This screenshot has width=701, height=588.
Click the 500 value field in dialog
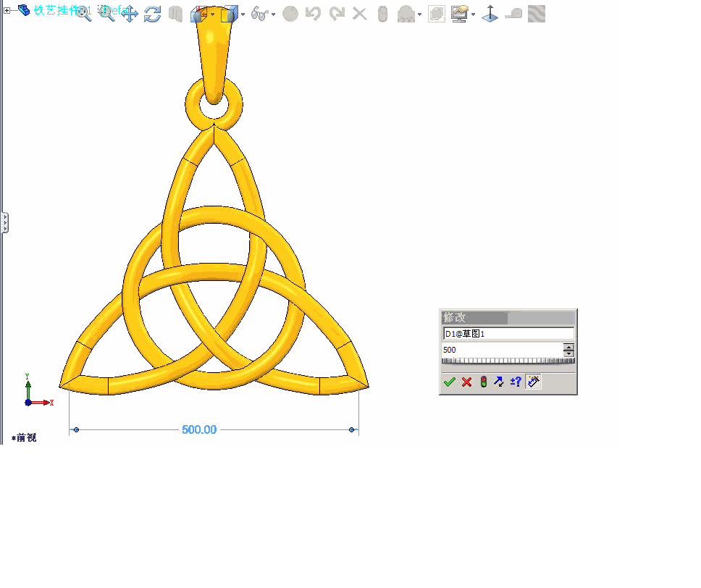pos(503,350)
